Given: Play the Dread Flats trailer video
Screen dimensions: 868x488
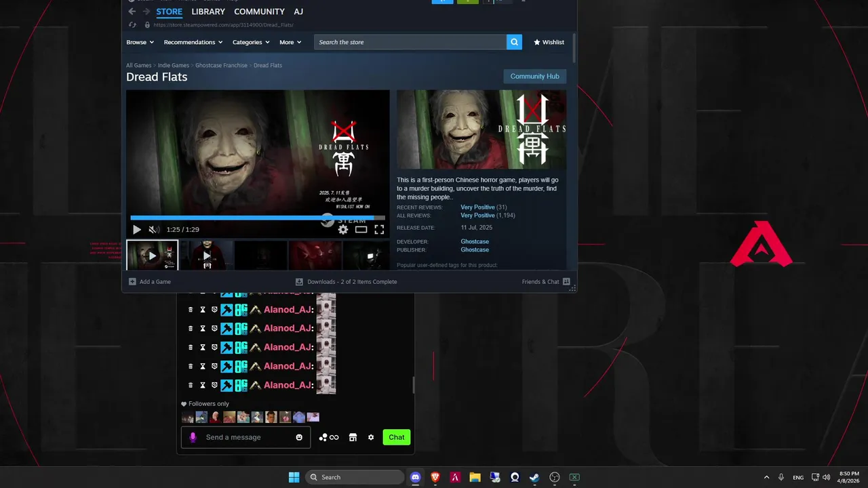Looking at the screenshot, I should [x=137, y=230].
